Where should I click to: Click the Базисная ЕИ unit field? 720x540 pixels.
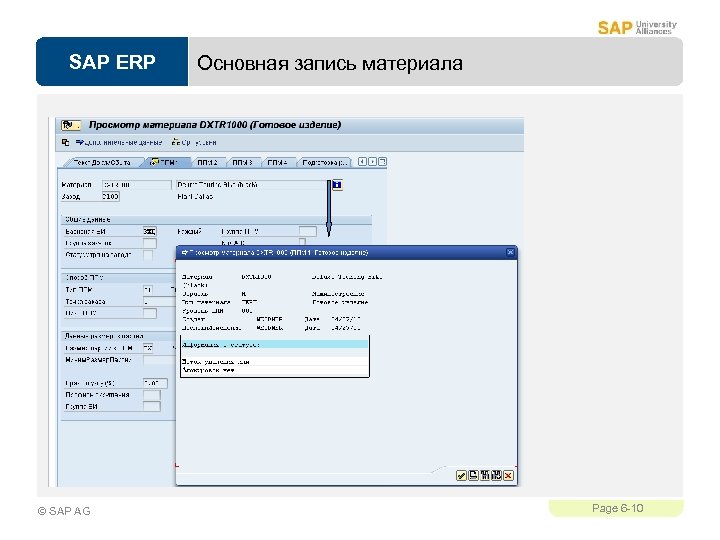coord(149,231)
